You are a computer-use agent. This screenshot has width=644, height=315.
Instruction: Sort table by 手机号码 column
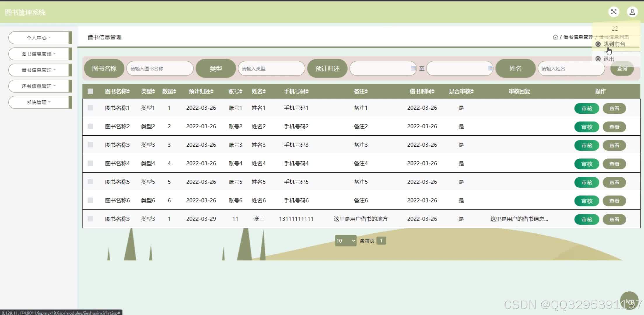296,91
